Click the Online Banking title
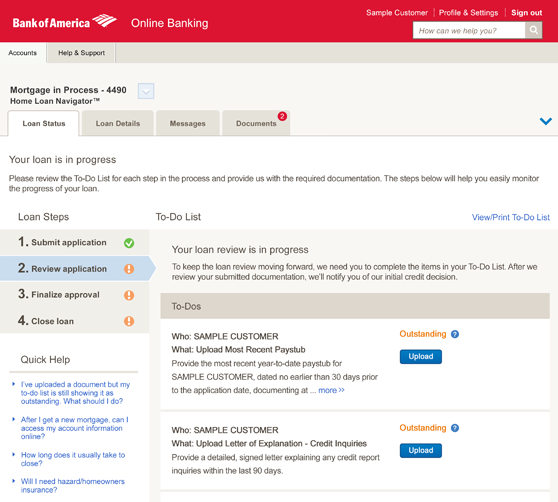Screen dimensions: 558x502 coord(169,23)
